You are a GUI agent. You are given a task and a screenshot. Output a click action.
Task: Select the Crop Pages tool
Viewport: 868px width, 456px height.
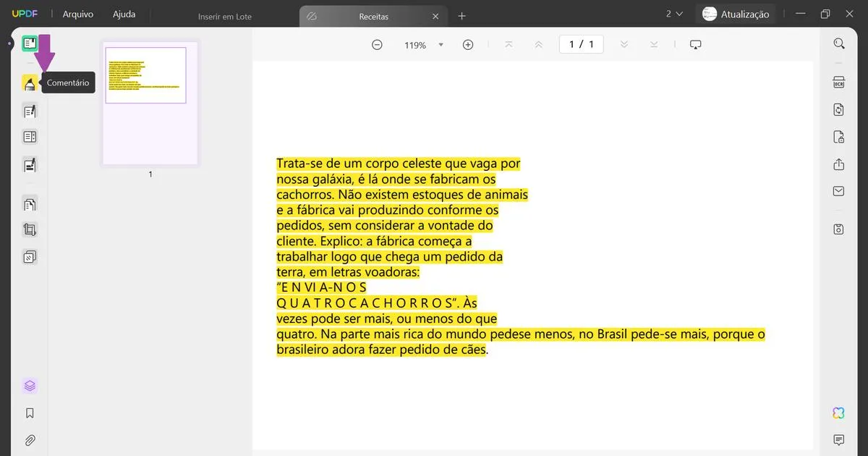pos(29,229)
